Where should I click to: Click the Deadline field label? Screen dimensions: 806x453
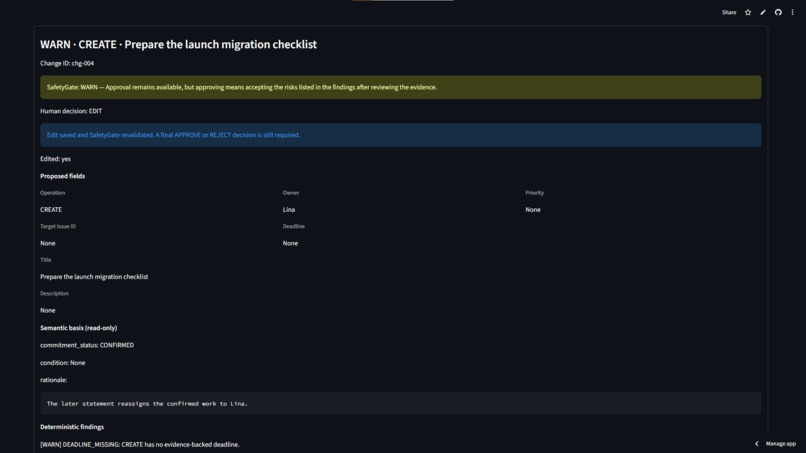point(294,226)
